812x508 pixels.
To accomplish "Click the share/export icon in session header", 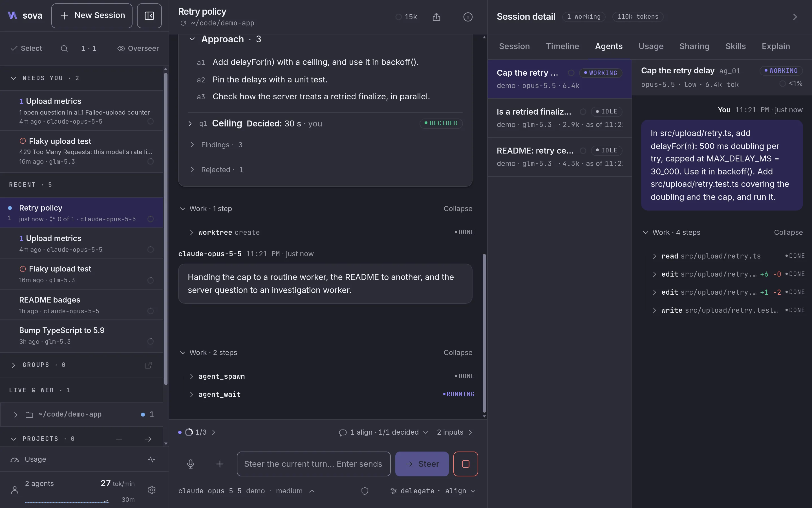I will (436, 17).
